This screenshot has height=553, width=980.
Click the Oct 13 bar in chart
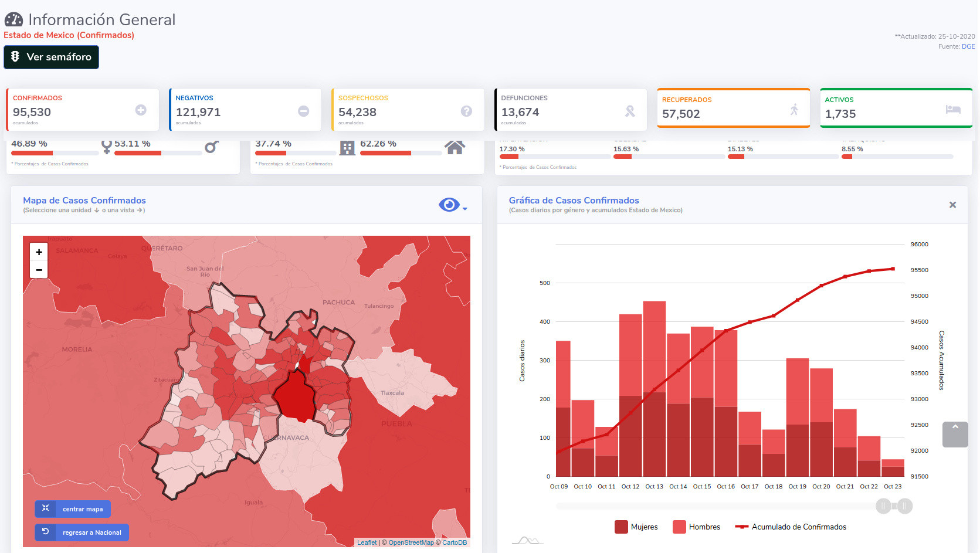click(x=655, y=389)
